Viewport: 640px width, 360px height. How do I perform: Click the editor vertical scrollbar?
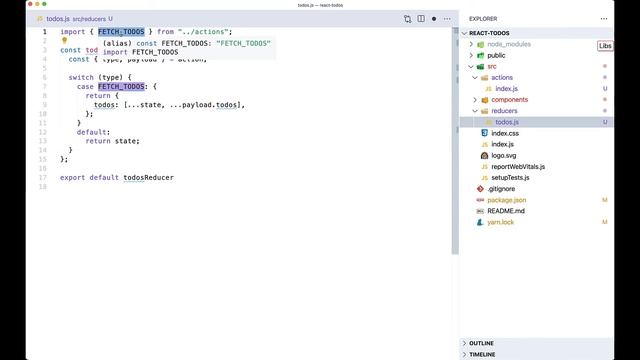(x=455, y=140)
